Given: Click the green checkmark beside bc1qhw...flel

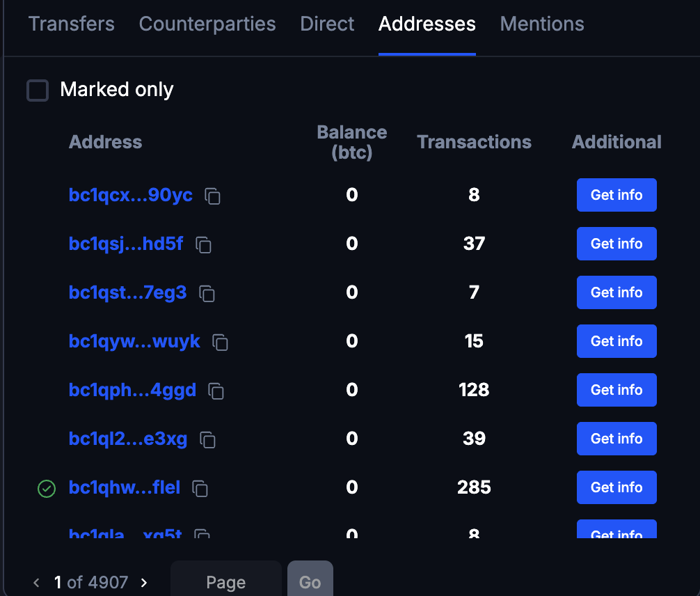Looking at the screenshot, I should click(x=46, y=489).
